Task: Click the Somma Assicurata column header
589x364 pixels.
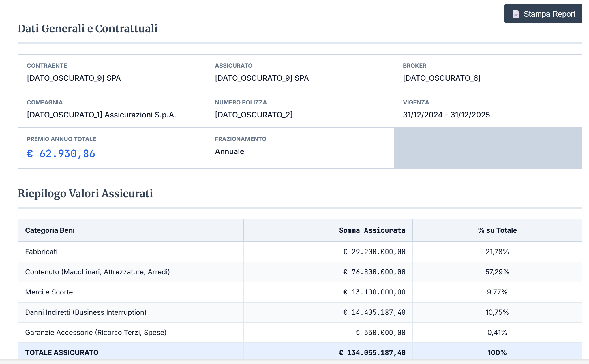Action: tap(372, 230)
